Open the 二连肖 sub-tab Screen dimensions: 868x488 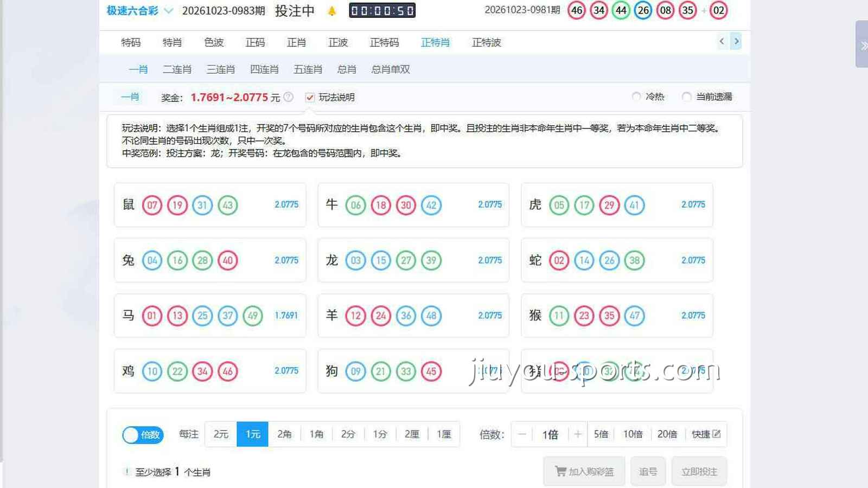[x=177, y=69]
